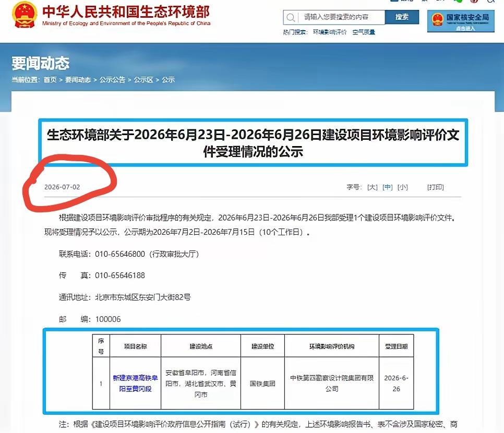Click the 序号 table header

[101, 346]
